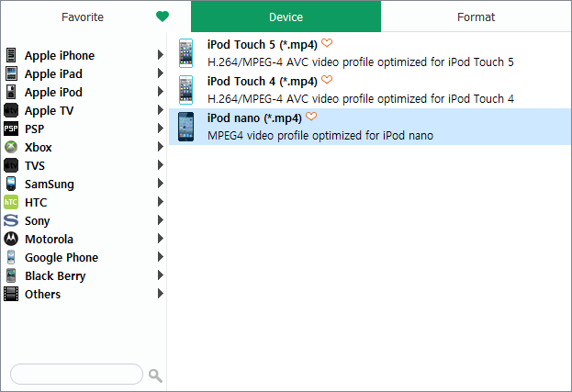Viewport: 572px width, 392px height.
Task: Expand the Others submenu arrow
Action: pyautogui.click(x=160, y=293)
